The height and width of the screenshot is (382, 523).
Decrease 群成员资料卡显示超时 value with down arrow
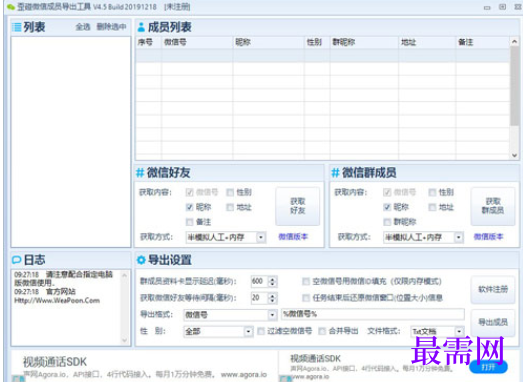click(x=273, y=284)
